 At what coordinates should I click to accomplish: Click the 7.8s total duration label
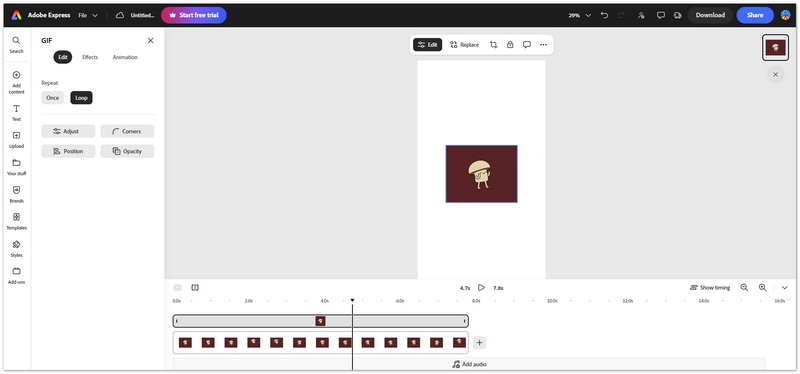pyautogui.click(x=498, y=288)
